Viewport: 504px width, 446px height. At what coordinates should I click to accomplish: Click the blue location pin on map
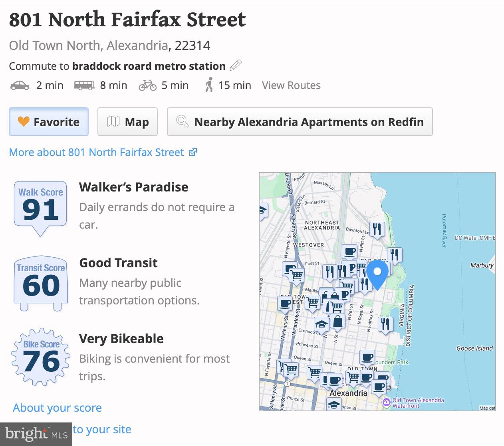(x=377, y=273)
